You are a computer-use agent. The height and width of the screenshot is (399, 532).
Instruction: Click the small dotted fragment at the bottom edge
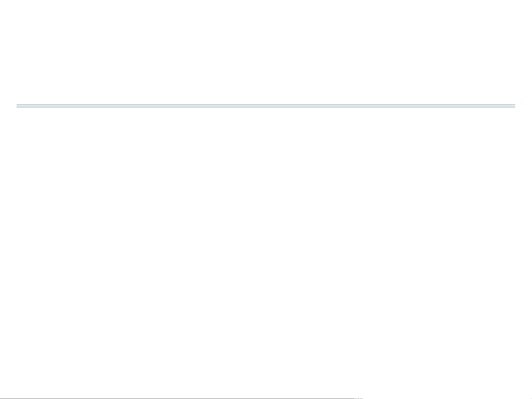point(359,398)
